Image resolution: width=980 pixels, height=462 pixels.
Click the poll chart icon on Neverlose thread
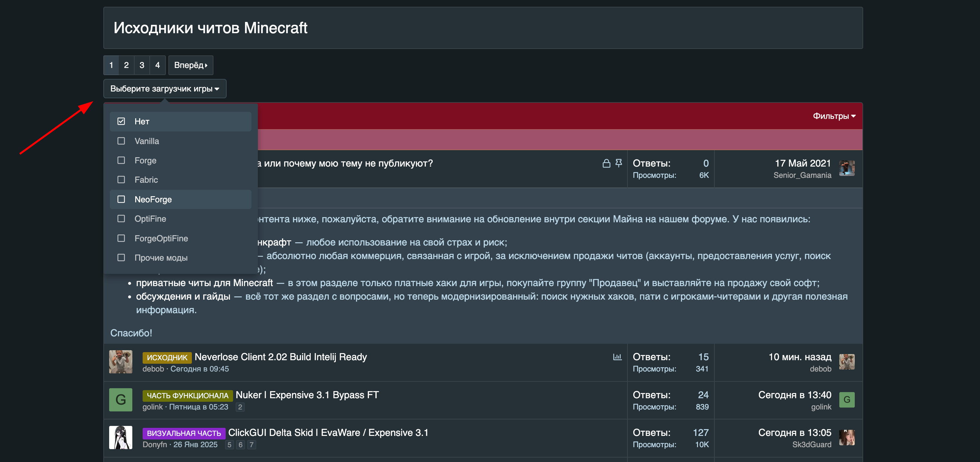[x=617, y=357]
